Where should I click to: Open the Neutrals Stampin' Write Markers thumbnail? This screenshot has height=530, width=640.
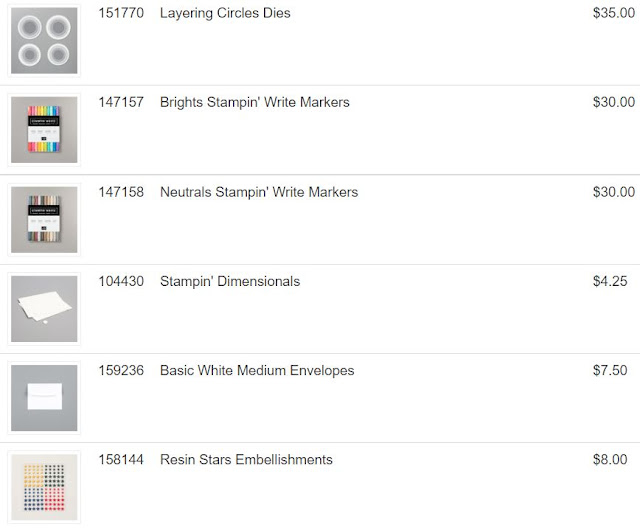pyautogui.click(x=44, y=219)
